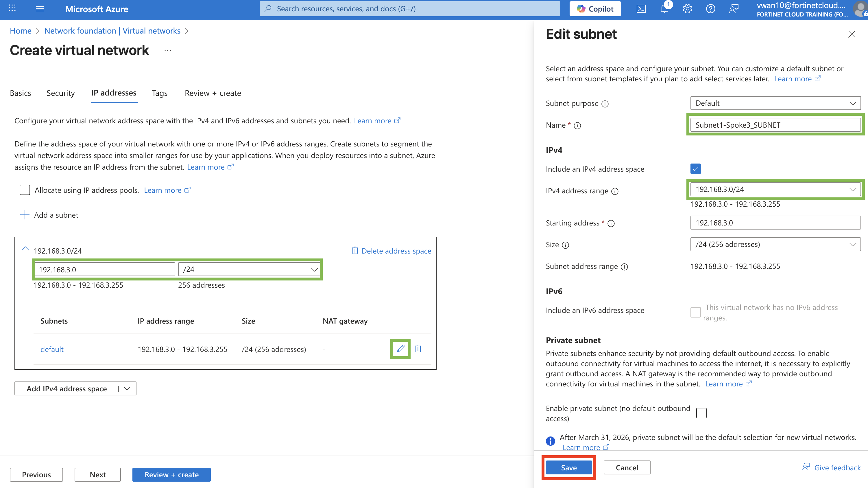Viewport: 868px width, 488px height.
Task: Check Allocate using IP address pools
Action: click(25, 190)
